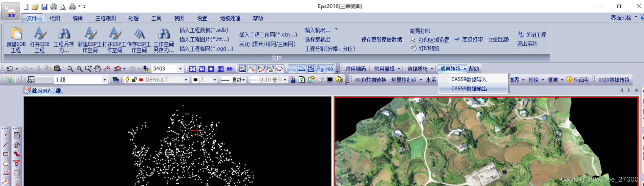This screenshot has width=644, height=186.
Task: Click the +123 elevation label icon
Action: pyautogui.click(x=329, y=69)
